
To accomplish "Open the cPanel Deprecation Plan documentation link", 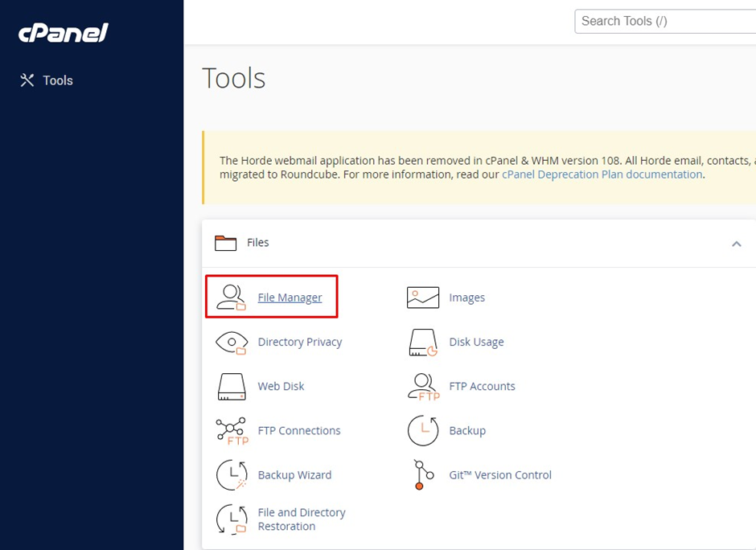I will pos(602,174).
